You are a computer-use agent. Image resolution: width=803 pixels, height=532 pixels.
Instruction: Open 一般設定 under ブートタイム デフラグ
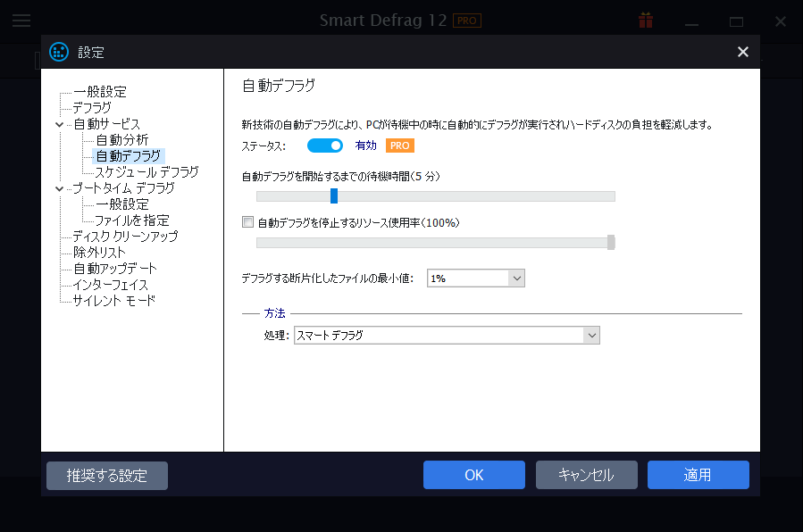pos(121,204)
